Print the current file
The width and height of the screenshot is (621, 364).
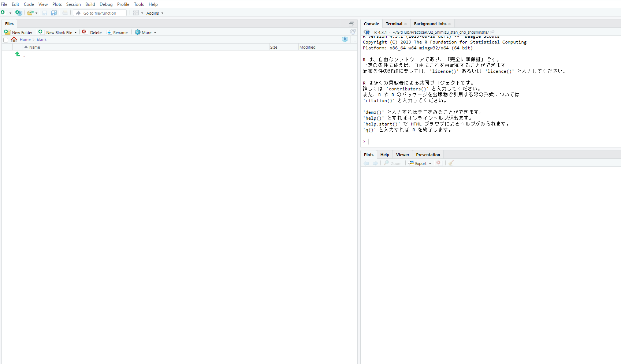pos(65,13)
